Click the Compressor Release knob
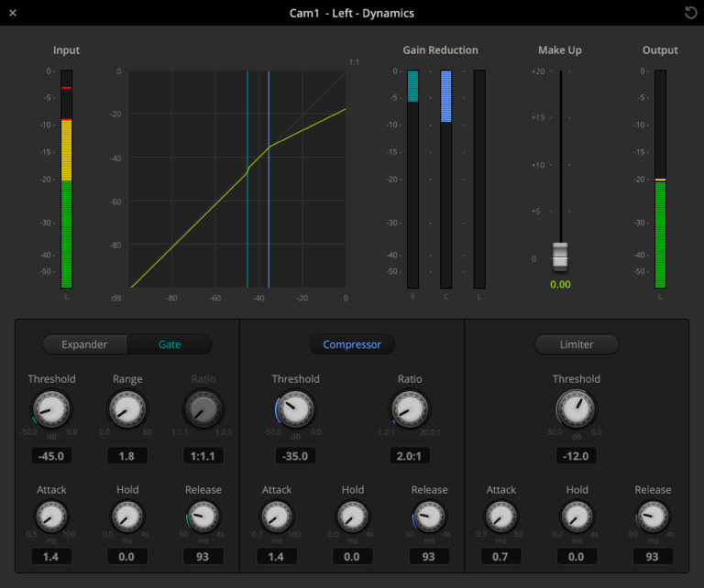This screenshot has height=588, width=704. click(429, 517)
